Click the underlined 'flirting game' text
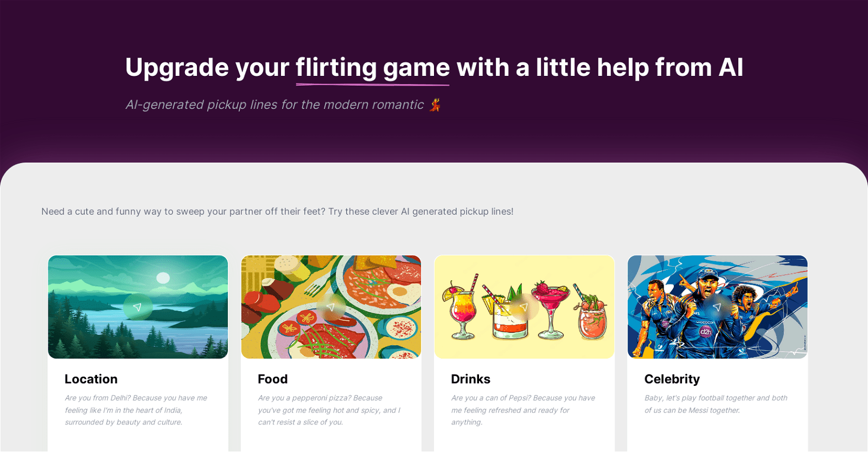Viewport: 868px width, 452px height. pyautogui.click(x=372, y=68)
